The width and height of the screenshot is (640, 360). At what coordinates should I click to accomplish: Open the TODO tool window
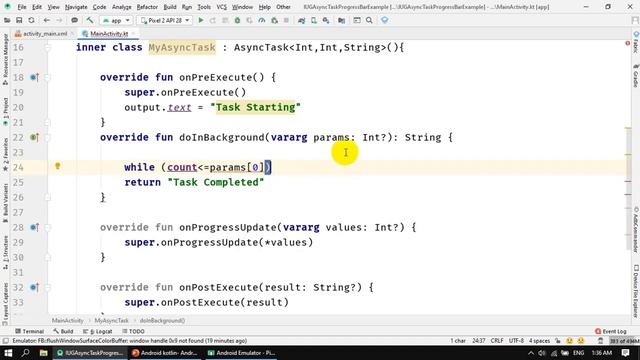coord(133,331)
